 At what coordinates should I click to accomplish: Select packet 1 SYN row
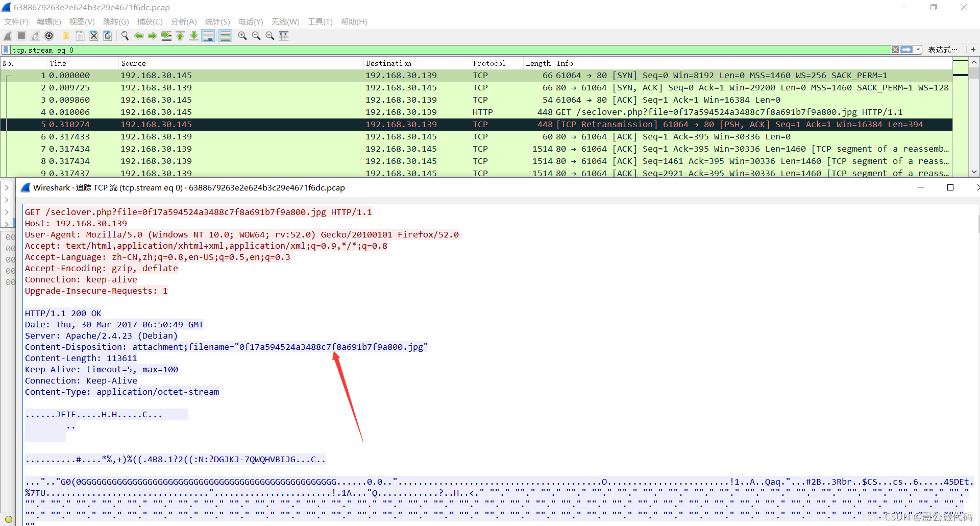pyautogui.click(x=476, y=76)
